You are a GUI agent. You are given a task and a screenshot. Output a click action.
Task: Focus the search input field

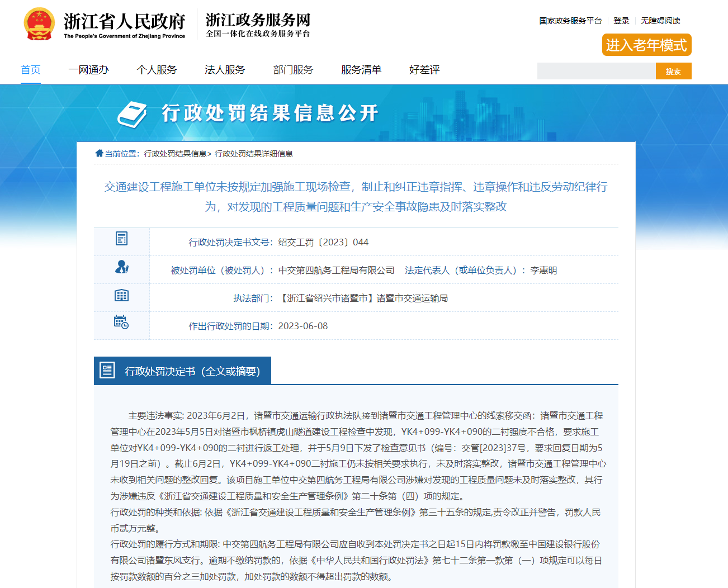tap(596, 71)
